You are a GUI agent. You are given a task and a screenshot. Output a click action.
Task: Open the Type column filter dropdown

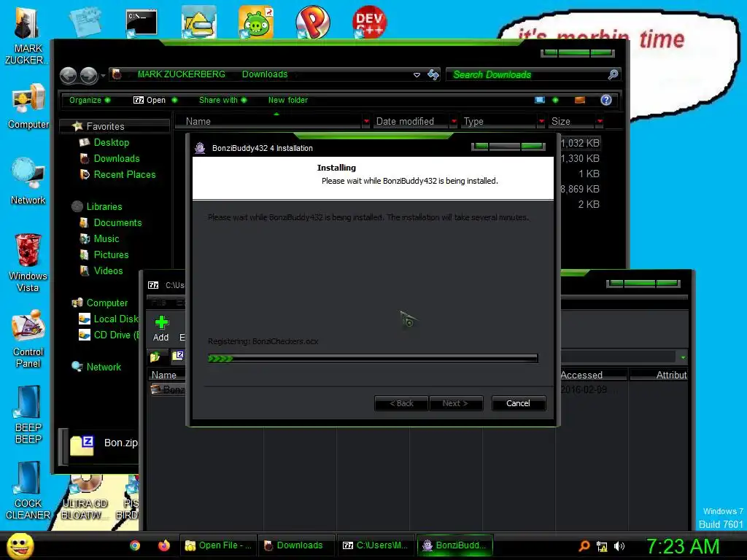(541, 122)
